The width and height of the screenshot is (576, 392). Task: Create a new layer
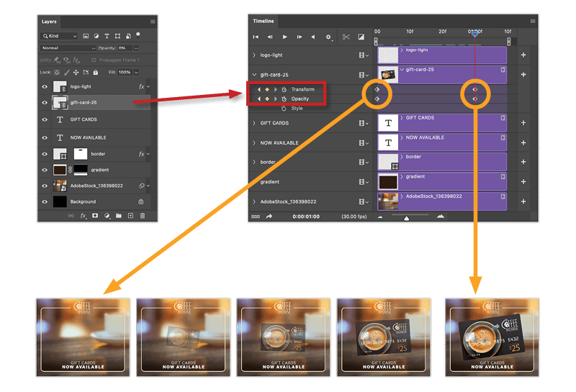(130, 216)
